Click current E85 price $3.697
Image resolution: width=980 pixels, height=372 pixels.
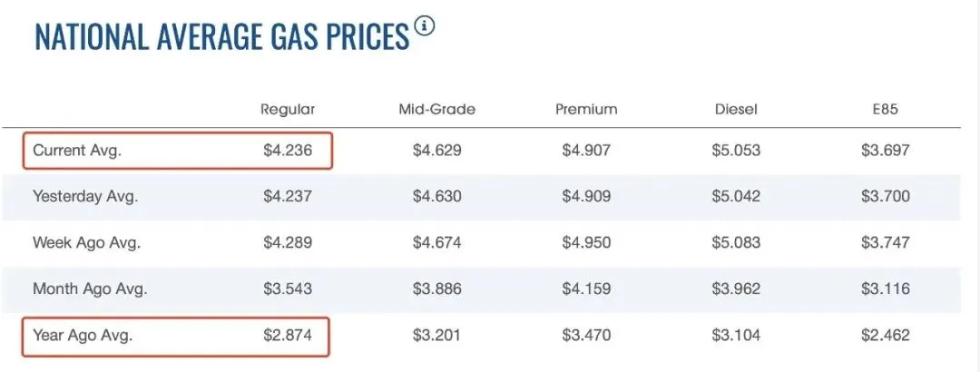[x=885, y=151]
